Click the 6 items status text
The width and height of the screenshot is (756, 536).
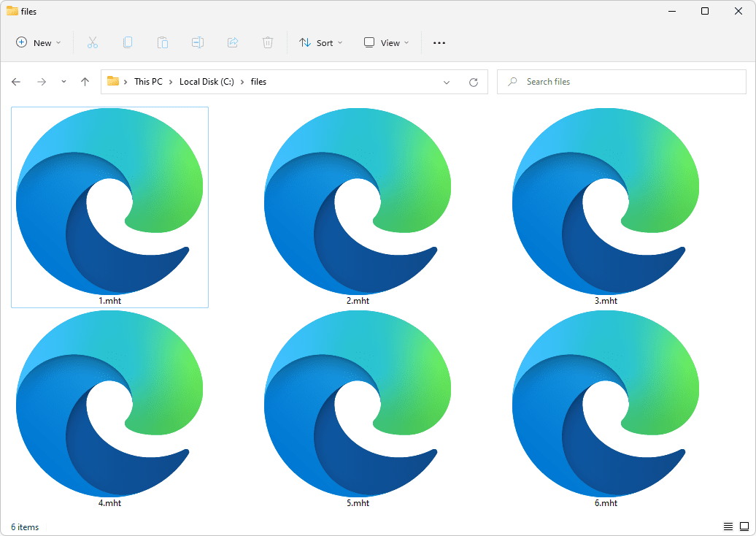point(25,527)
